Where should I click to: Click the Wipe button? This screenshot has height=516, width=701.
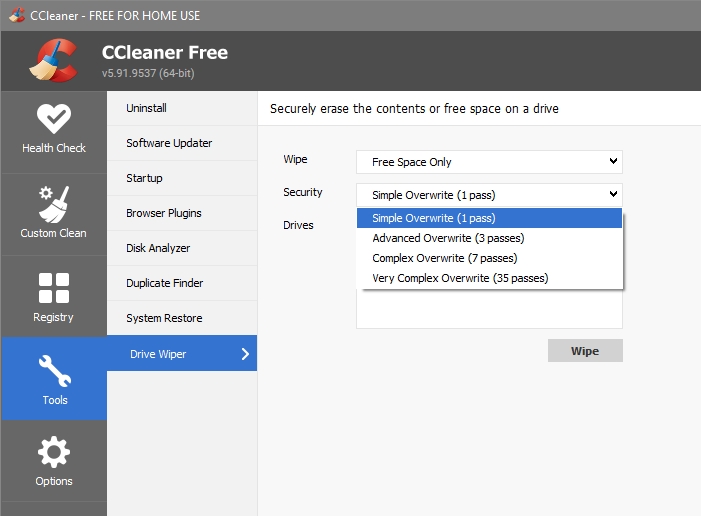(x=585, y=351)
